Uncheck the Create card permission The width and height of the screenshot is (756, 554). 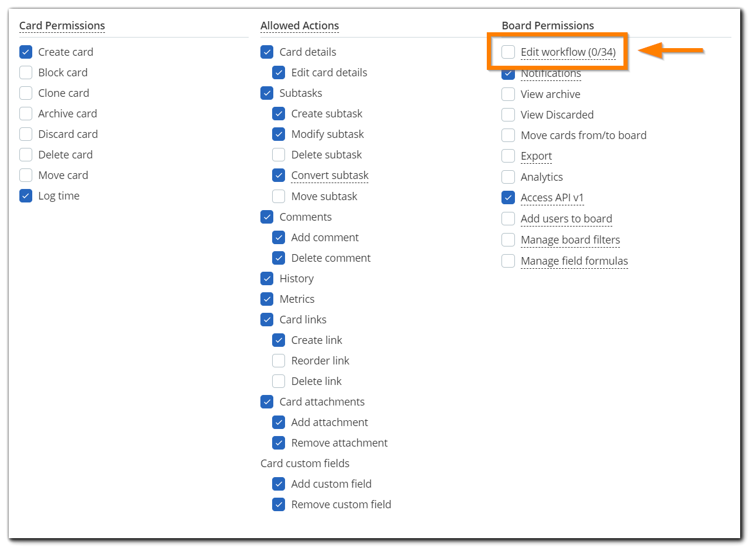26,52
